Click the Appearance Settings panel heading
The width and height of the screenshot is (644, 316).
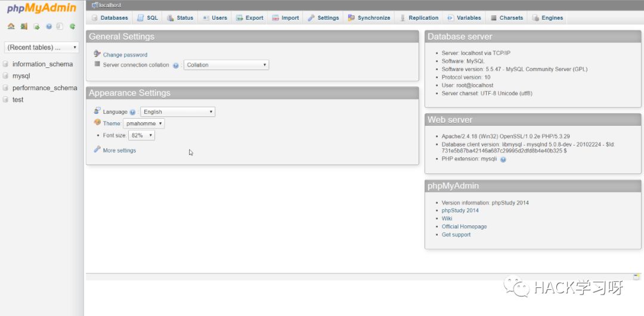129,93
